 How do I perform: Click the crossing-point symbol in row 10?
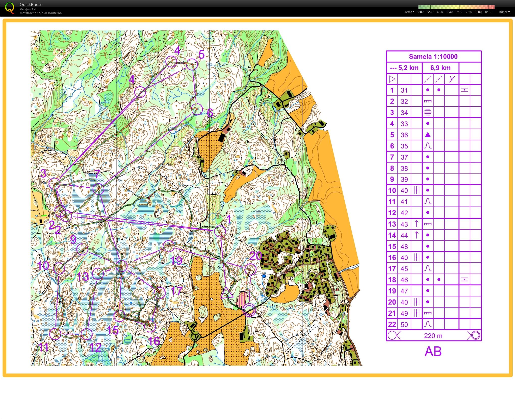[417, 190]
